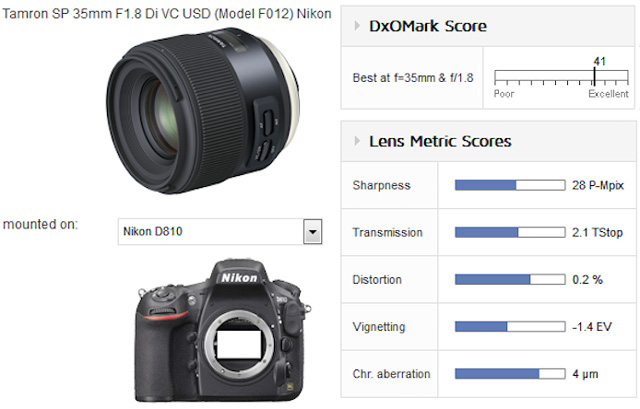Click the Transmission score bar
The height and width of the screenshot is (409, 640).
[510, 232]
